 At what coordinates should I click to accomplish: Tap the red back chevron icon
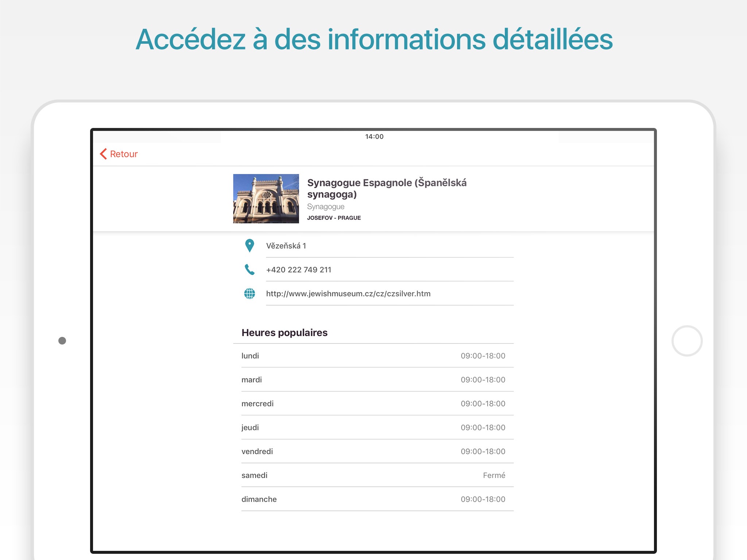(x=104, y=154)
